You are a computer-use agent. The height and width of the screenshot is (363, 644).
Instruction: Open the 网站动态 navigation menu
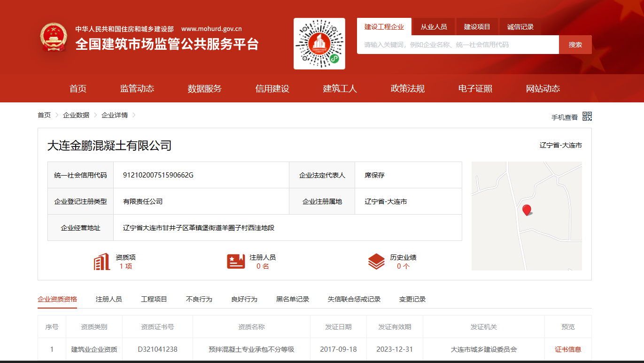point(543,88)
